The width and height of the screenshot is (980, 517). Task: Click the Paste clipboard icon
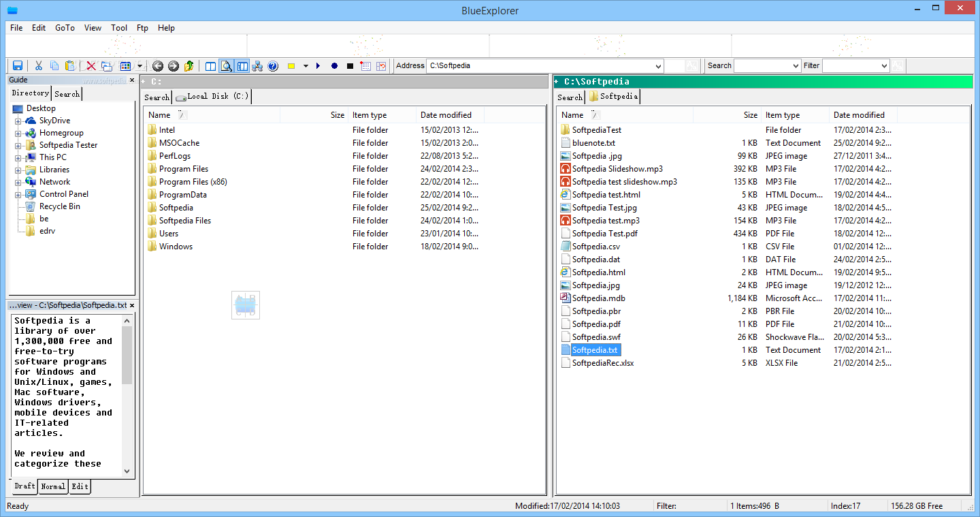[70, 66]
